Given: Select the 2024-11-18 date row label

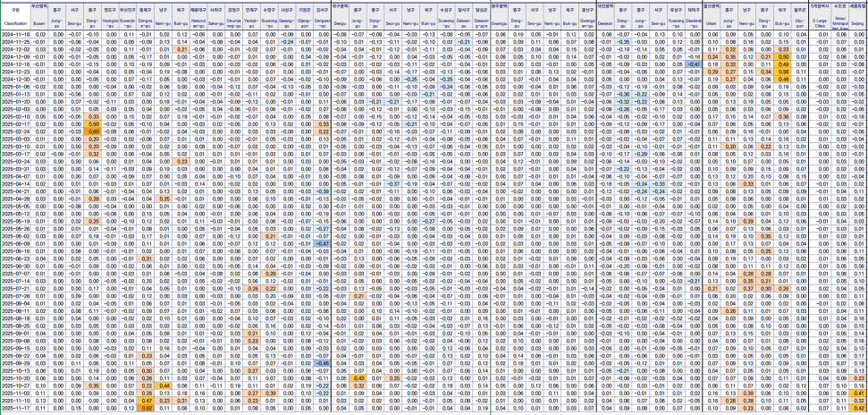Looking at the screenshot, I should point(15,33).
